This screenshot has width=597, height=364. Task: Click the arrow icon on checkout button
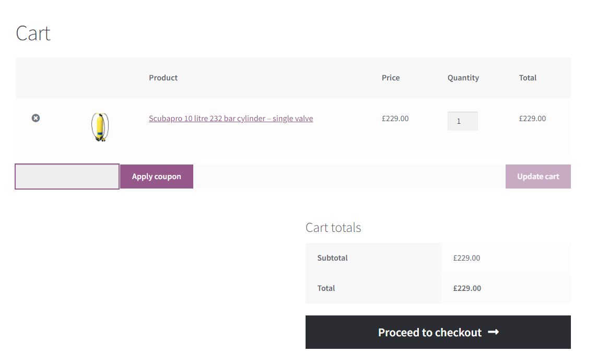(494, 332)
